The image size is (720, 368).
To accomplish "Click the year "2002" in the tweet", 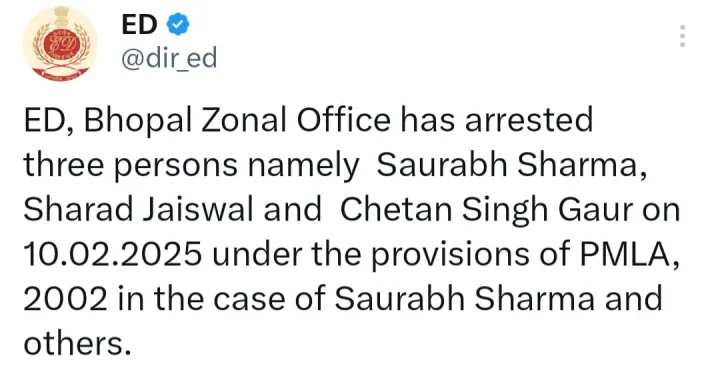I will [66, 299].
